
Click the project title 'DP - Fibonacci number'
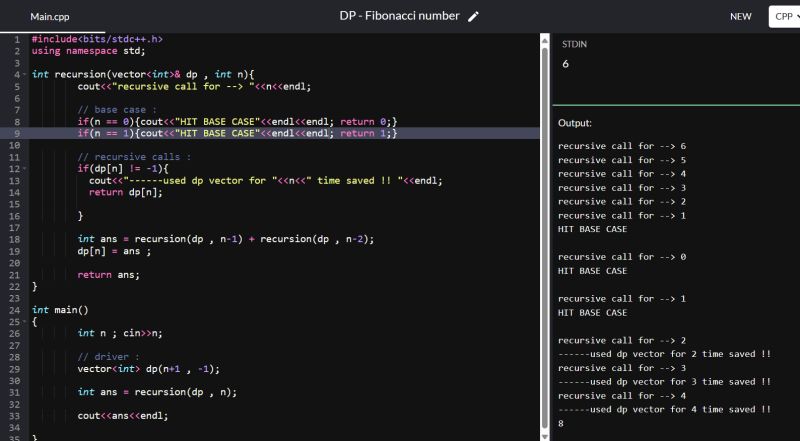399,16
